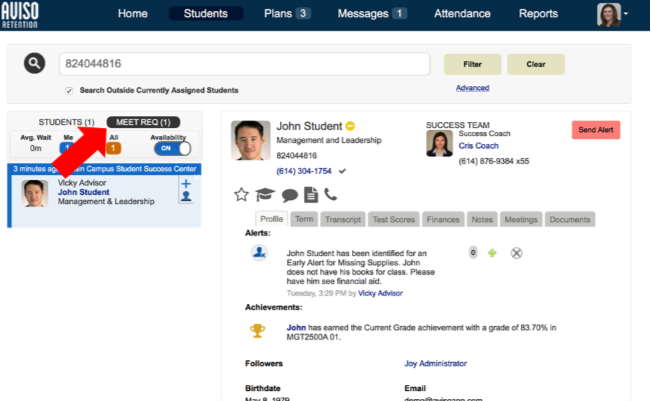The image size is (651, 401).
Task: Click John Student thumbnail in queue card
Action: click(34, 193)
